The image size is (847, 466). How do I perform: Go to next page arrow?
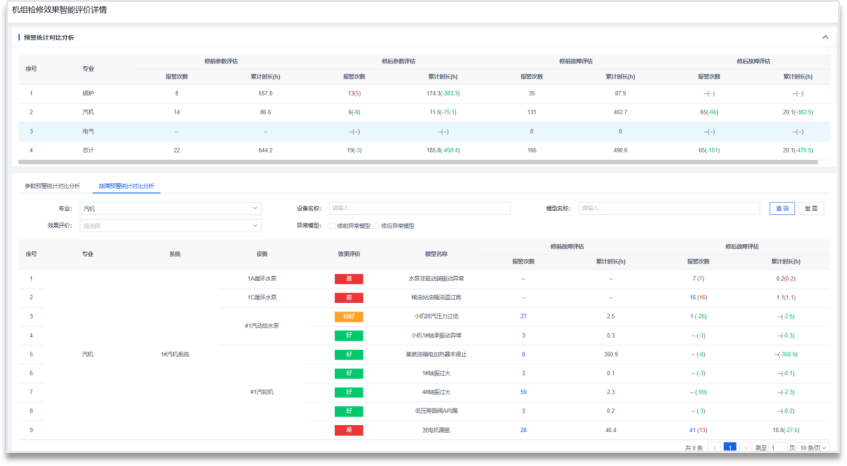click(745, 448)
